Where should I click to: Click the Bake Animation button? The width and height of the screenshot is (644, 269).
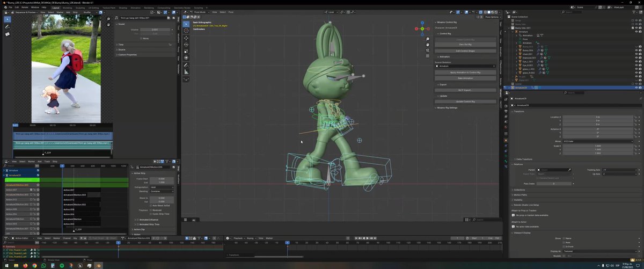tap(465, 78)
